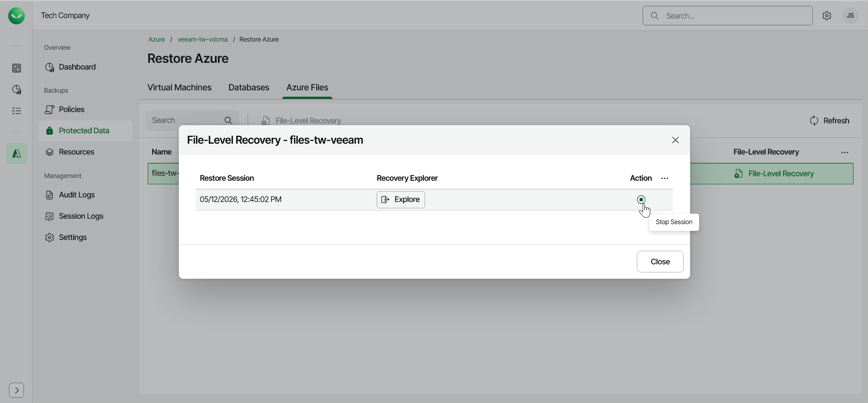Focus the global Search field in header
The width and height of the screenshot is (868, 403).
pos(728,16)
